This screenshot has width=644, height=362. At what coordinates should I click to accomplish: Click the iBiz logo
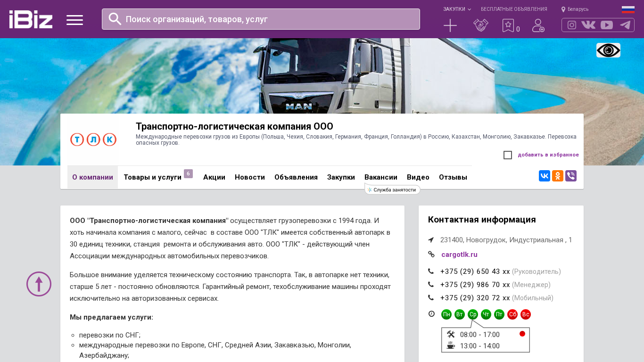click(31, 19)
